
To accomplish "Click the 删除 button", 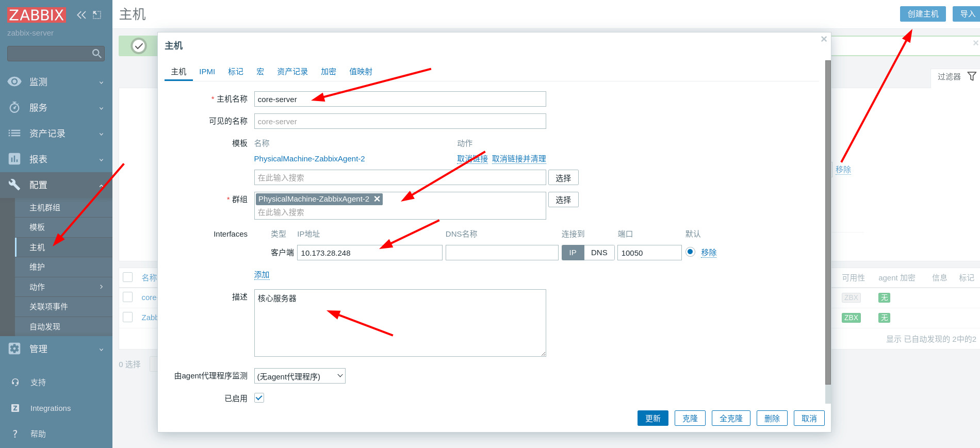I will pyautogui.click(x=772, y=418).
